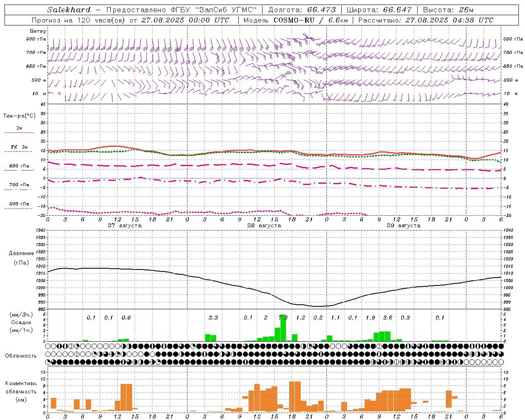
Task: Click the 3-hour precipitation value "1.1"
Action: [336, 318]
